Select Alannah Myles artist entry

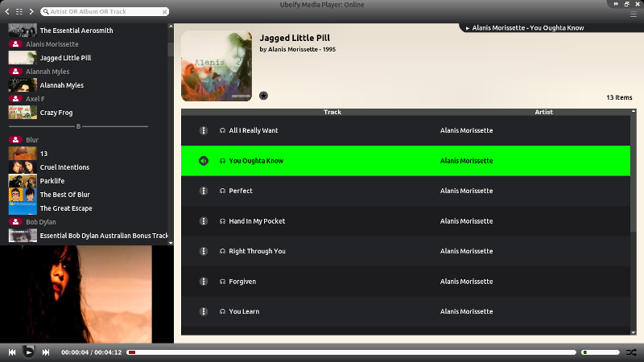tap(47, 72)
